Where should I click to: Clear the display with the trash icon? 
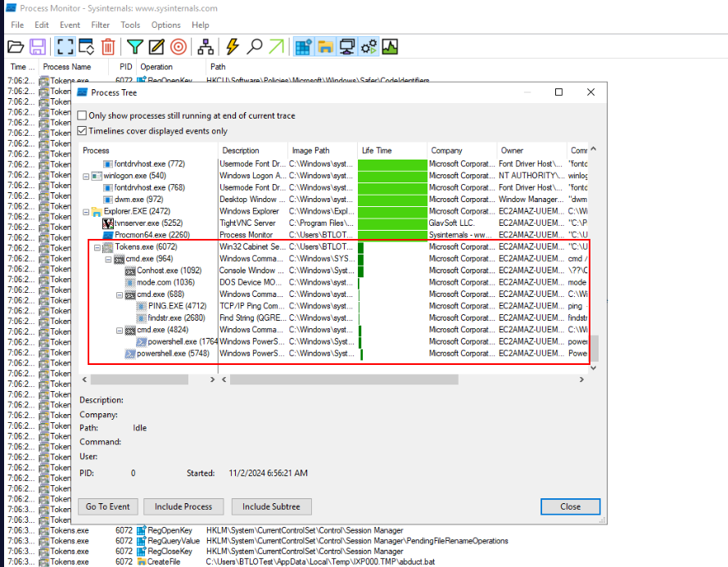[x=108, y=47]
